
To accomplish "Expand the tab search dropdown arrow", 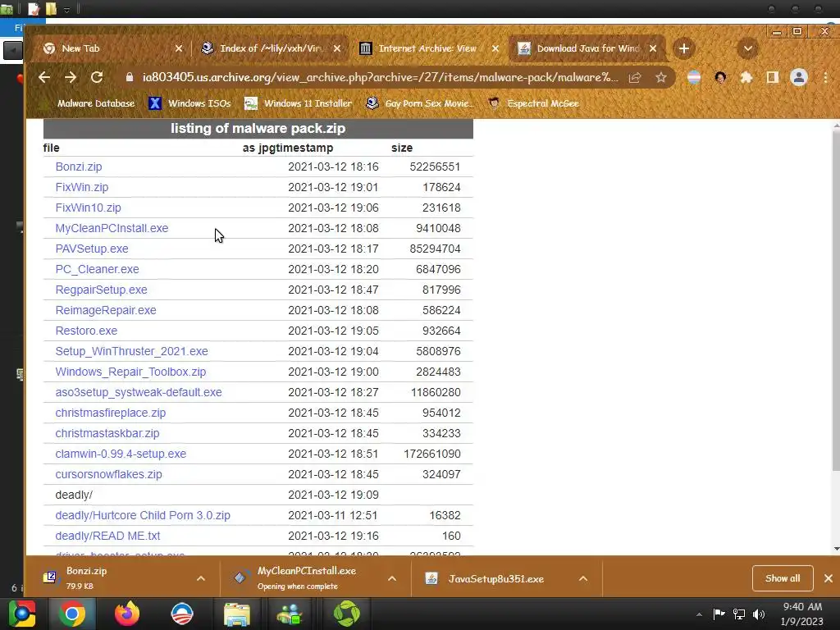I will click(x=748, y=48).
